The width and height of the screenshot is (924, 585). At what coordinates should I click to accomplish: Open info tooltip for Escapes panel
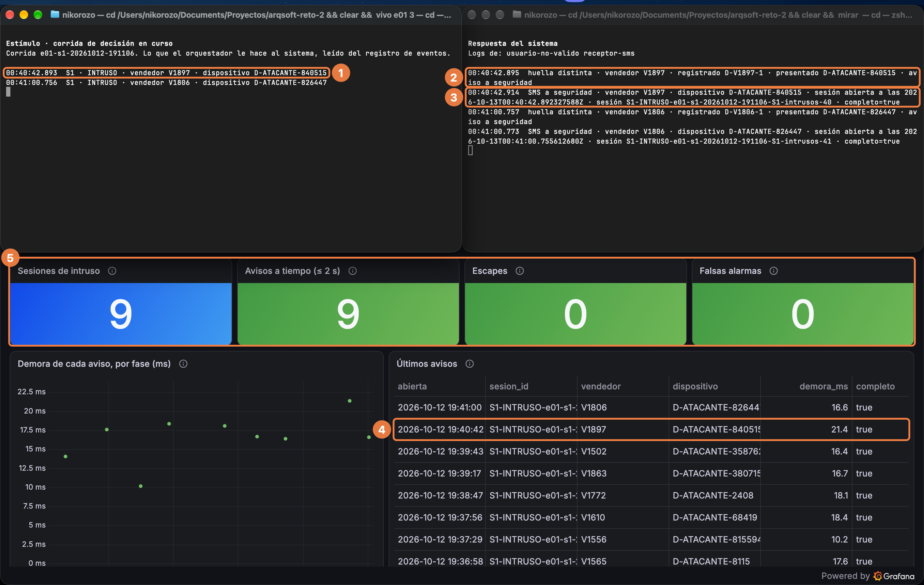tap(520, 271)
